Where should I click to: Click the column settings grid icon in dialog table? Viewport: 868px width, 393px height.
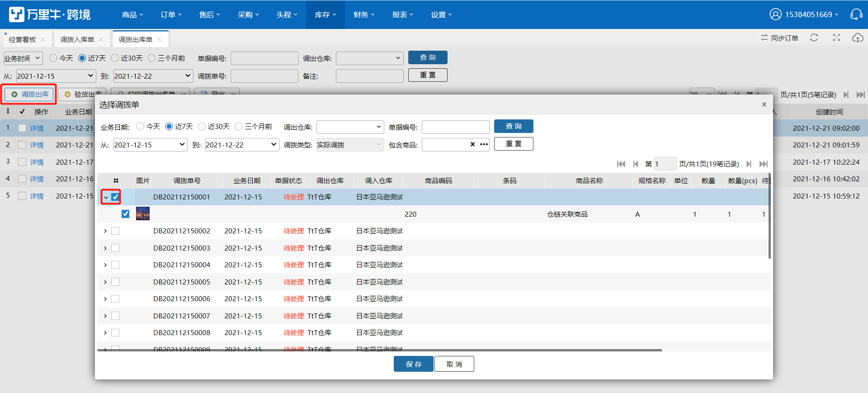point(116,180)
